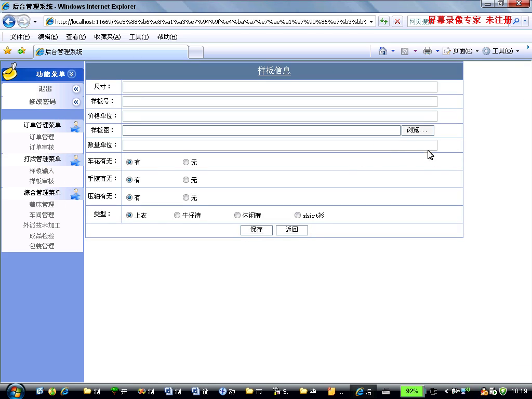Open the 包装管理 sidebar link
Image resolution: width=532 pixels, height=399 pixels.
click(42, 246)
